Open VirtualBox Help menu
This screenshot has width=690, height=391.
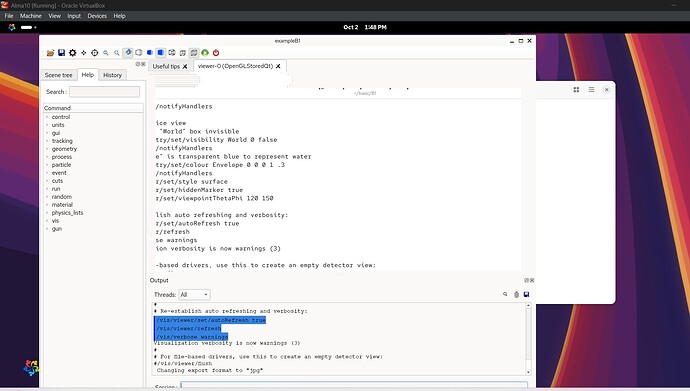tap(119, 16)
